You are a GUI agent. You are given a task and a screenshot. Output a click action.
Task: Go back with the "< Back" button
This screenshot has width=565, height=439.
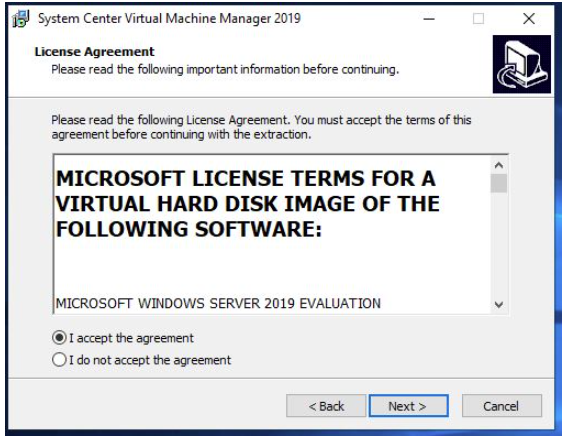coord(326,406)
